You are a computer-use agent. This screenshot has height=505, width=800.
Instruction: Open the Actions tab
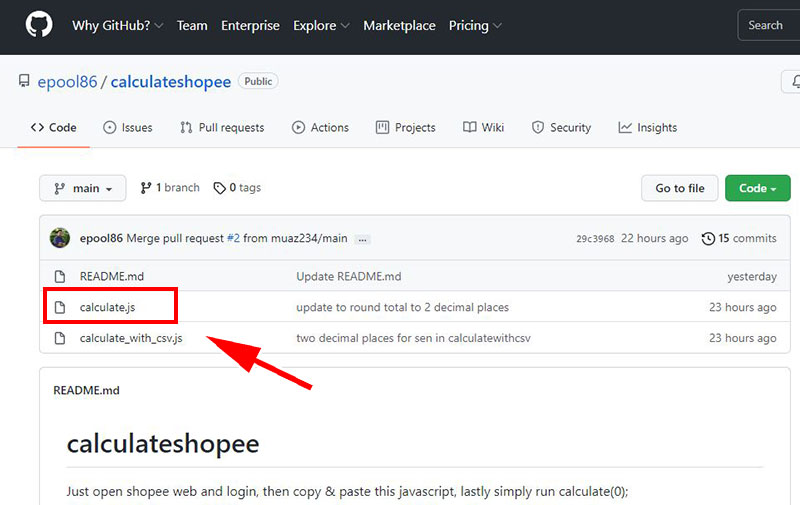coord(320,128)
